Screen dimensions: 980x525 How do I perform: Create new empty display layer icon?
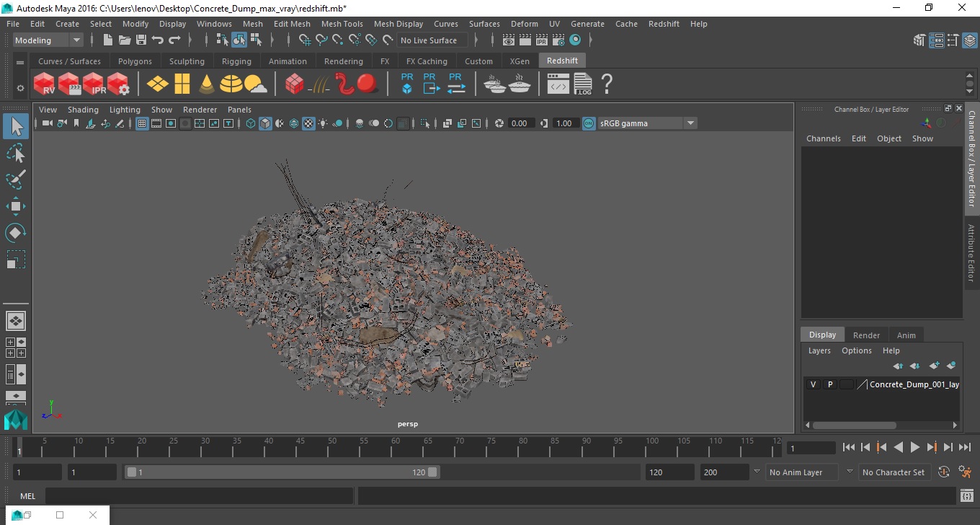pyautogui.click(x=934, y=366)
